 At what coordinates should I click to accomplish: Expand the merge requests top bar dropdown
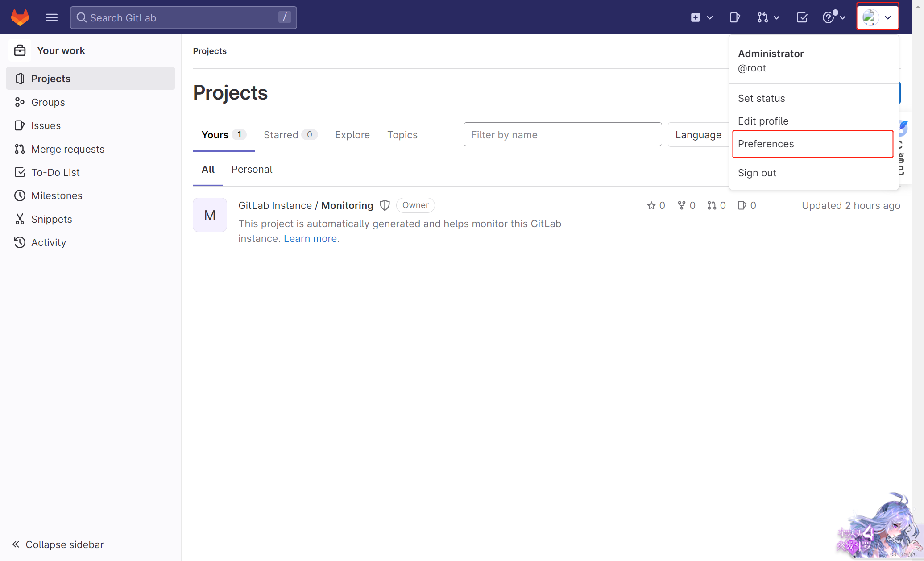(x=768, y=17)
